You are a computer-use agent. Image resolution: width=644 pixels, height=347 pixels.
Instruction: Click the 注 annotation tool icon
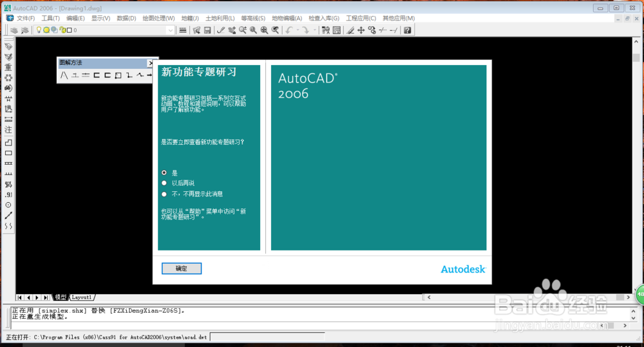8,129
